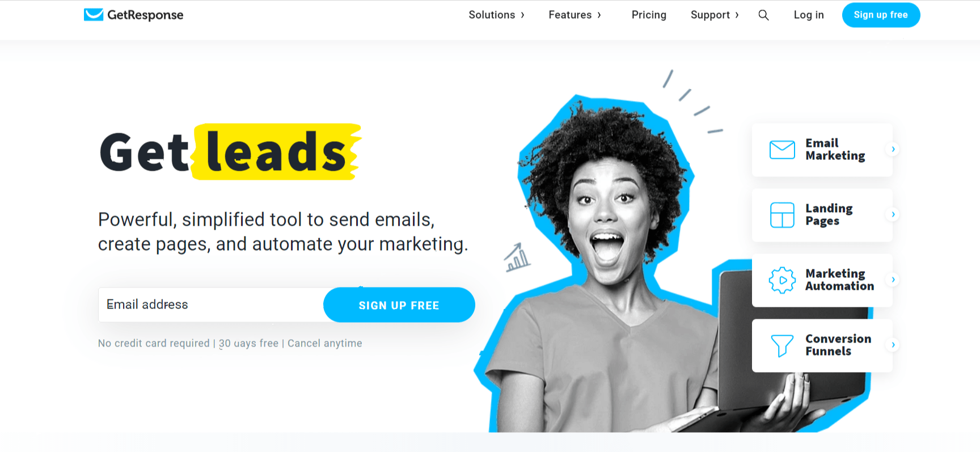Open search with the magnifier icon
Image resolution: width=980 pixels, height=452 pixels.
(764, 15)
